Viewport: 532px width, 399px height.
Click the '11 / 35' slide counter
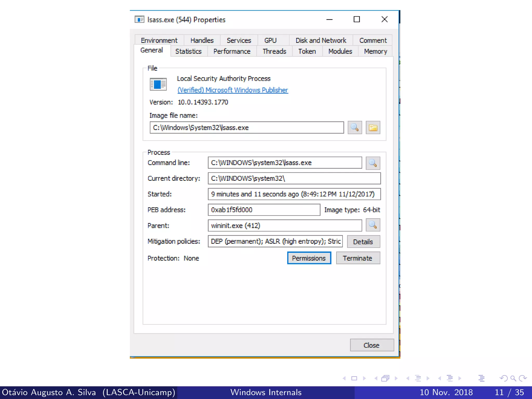pos(509,392)
